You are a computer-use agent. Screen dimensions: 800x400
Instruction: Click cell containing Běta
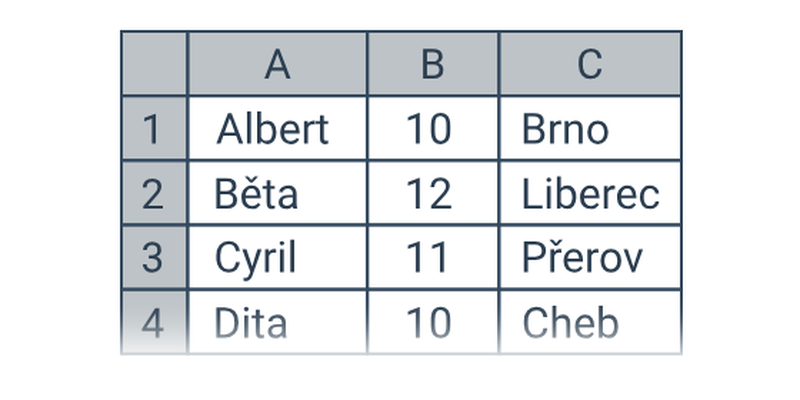(x=277, y=193)
